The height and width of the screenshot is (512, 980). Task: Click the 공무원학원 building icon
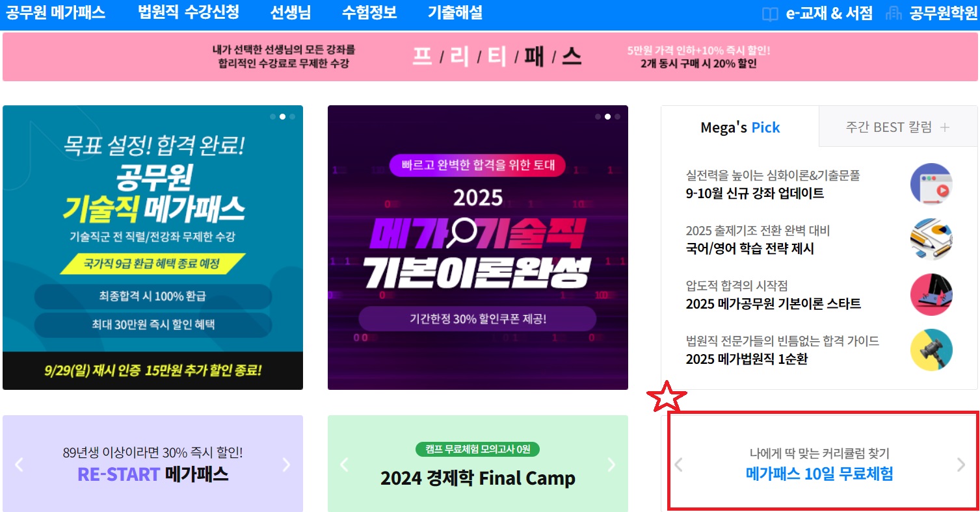point(894,14)
